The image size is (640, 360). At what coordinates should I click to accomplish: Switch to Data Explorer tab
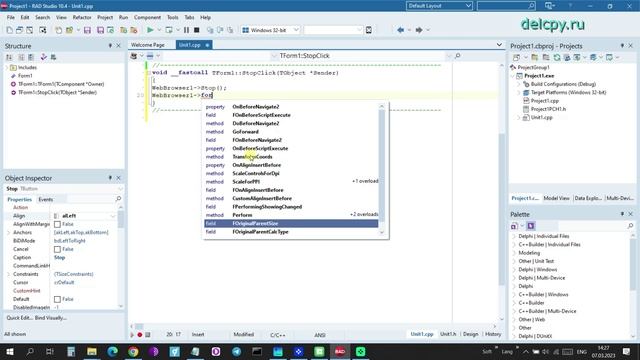[587, 198]
